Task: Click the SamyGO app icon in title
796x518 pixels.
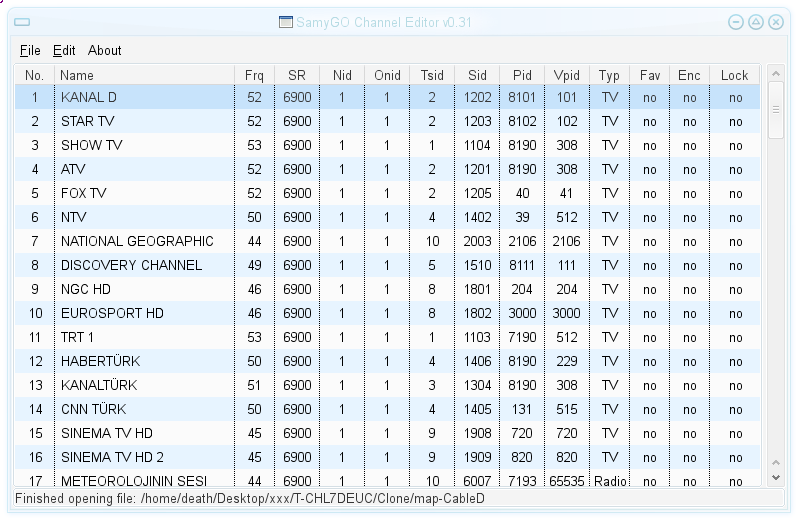Action: point(286,22)
